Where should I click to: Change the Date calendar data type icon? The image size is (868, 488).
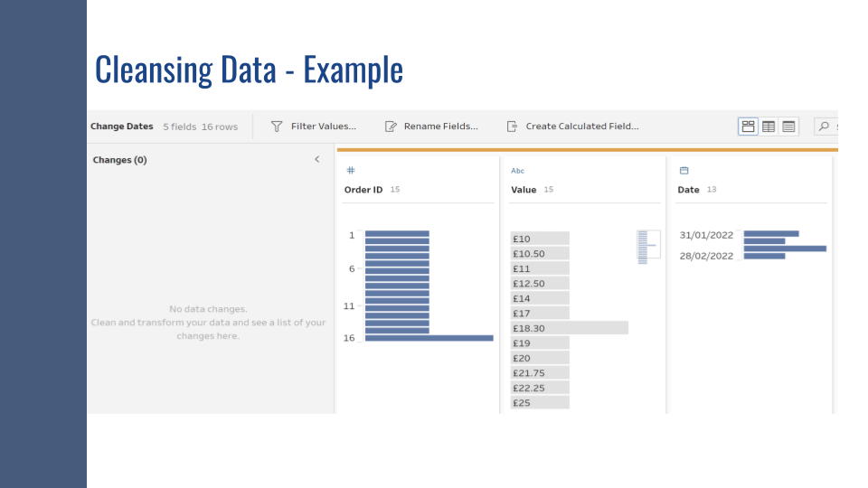coord(684,170)
